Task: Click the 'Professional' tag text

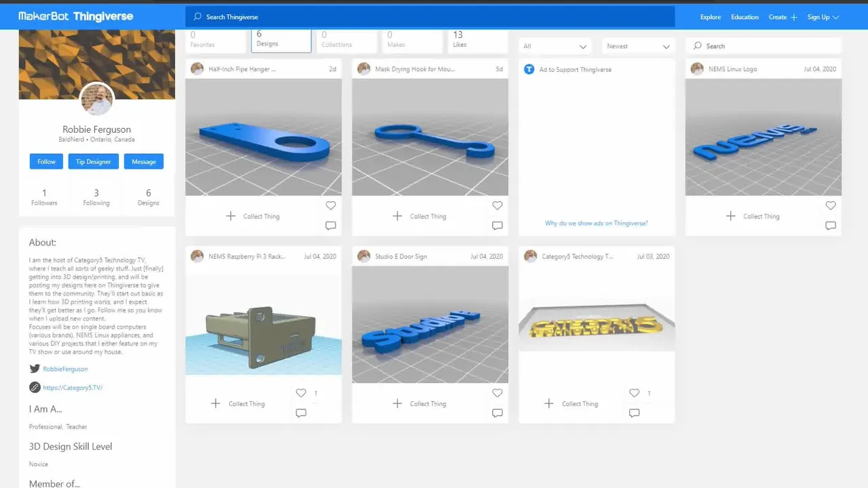Action: point(45,427)
